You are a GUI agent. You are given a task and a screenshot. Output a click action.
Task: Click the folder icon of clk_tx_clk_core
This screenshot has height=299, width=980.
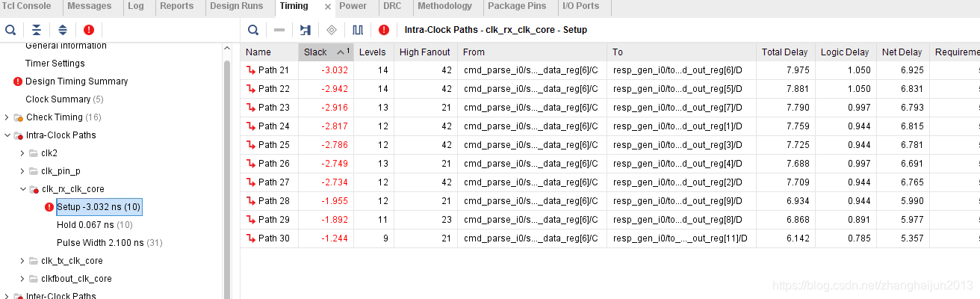coord(34,261)
